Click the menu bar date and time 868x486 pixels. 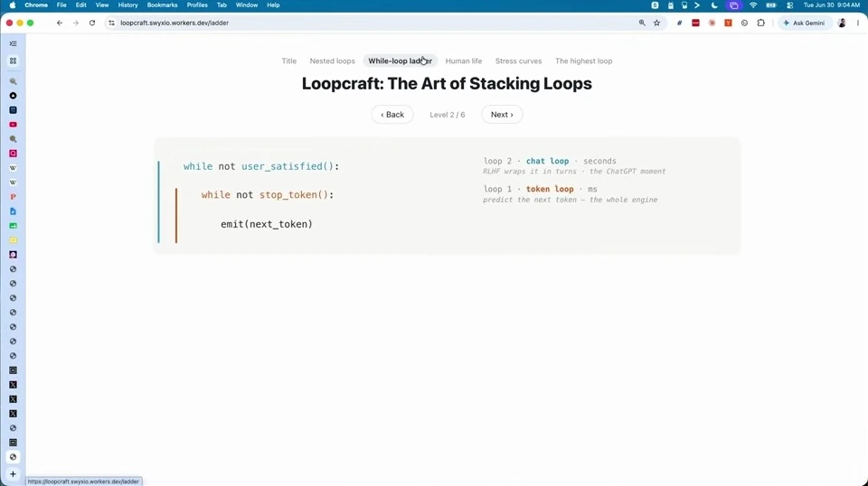[832, 5]
